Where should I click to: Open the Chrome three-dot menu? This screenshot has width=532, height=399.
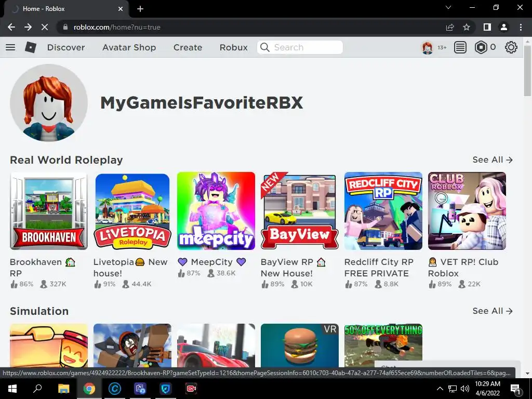click(521, 27)
